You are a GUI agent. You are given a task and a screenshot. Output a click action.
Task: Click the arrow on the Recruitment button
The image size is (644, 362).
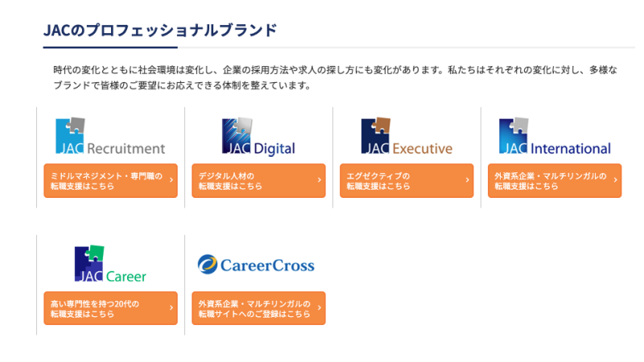[171, 181]
